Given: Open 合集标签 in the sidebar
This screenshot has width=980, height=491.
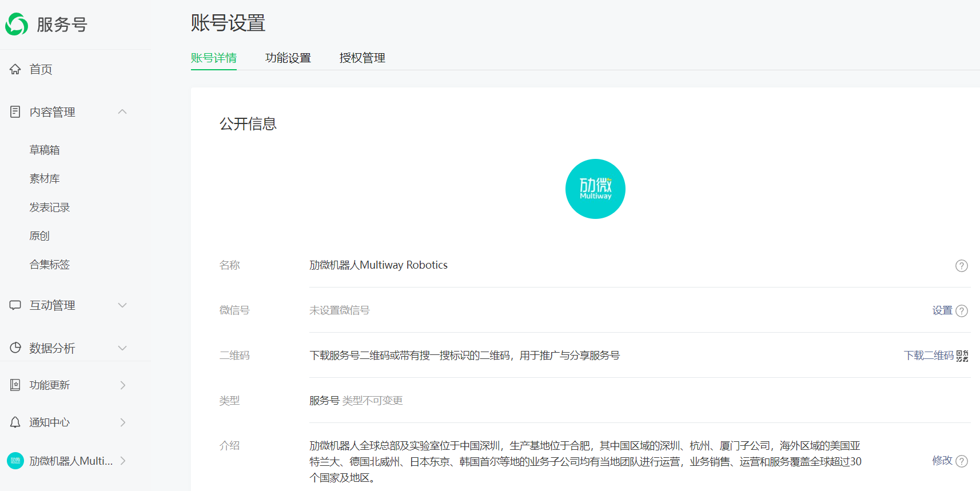Looking at the screenshot, I should [x=50, y=264].
